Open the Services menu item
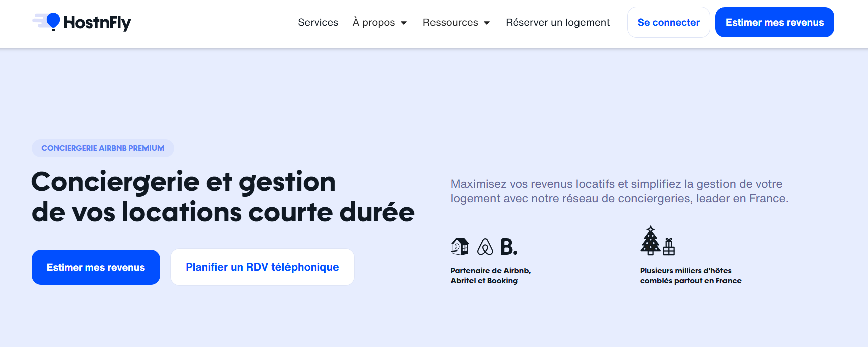Viewport: 868px width, 347px height. [x=318, y=22]
